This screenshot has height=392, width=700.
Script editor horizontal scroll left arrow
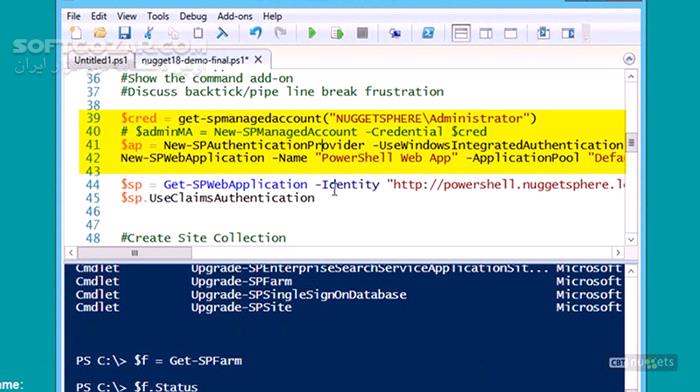tap(71, 253)
